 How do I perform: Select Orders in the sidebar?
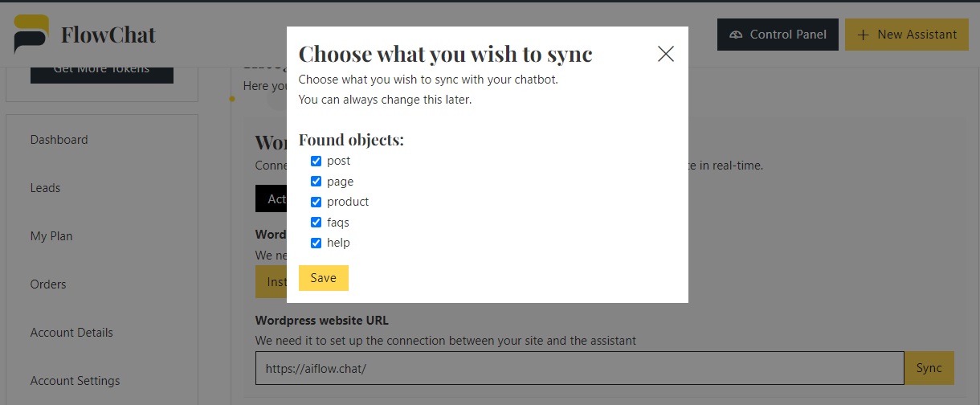pos(48,284)
